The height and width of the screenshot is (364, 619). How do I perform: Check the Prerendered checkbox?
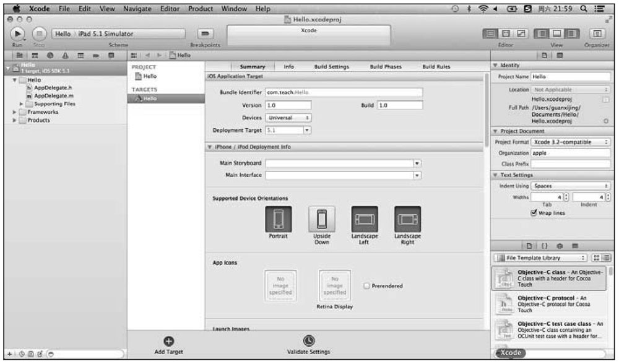tap(366, 286)
